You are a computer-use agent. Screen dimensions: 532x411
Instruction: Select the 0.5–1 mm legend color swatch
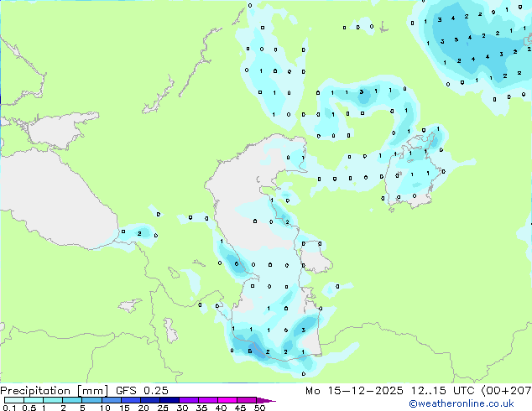[x=34, y=400]
